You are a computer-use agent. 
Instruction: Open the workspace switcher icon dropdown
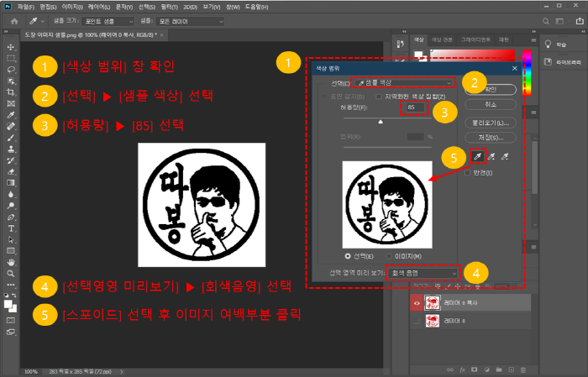560,21
